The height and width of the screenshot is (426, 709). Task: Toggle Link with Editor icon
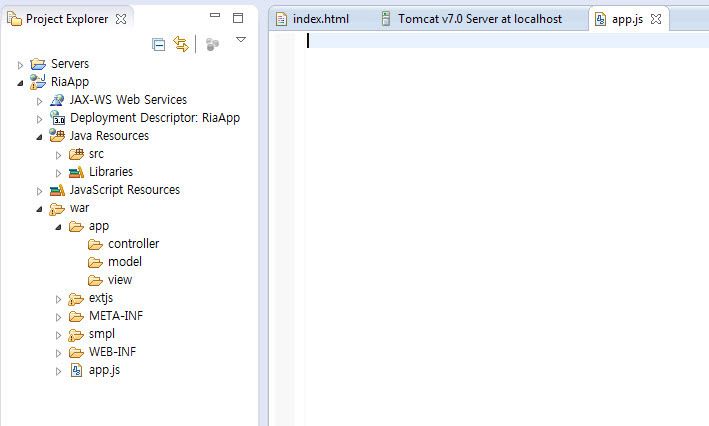point(181,44)
